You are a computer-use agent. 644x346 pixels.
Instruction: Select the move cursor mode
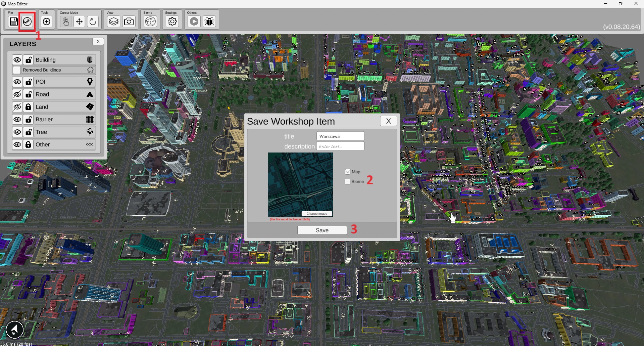(79, 22)
